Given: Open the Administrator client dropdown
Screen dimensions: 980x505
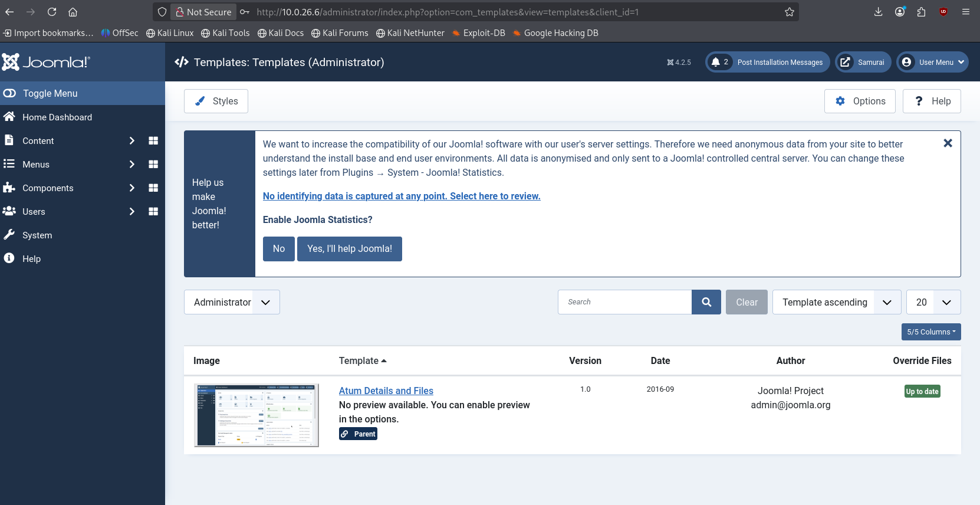Looking at the screenshot, I should click(x=232, y=302).
